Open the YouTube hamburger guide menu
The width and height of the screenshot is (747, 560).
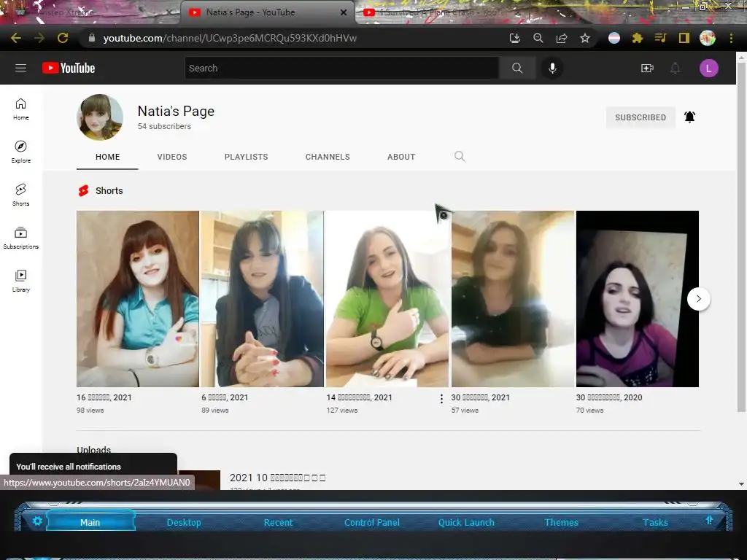[x=20, y=68]
